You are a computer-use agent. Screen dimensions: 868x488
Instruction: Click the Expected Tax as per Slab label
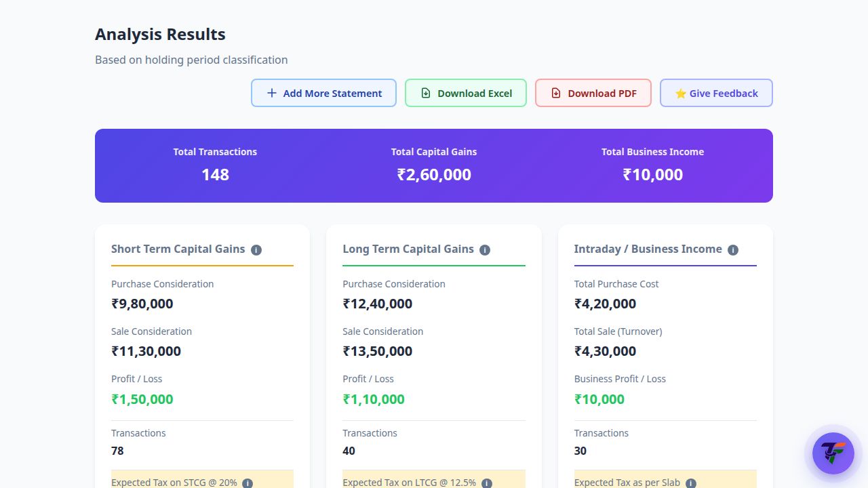click(627, 483)
